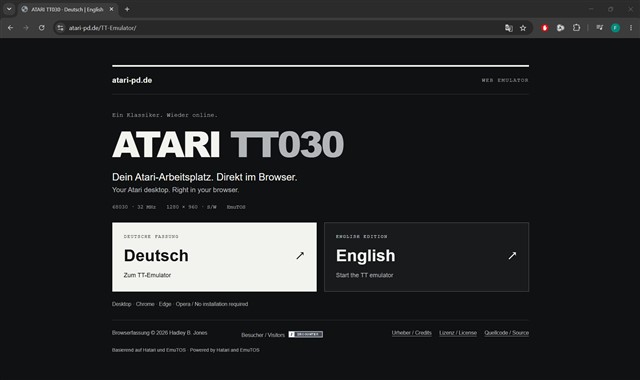Go forward to the next page

click(x=26, y=28)
